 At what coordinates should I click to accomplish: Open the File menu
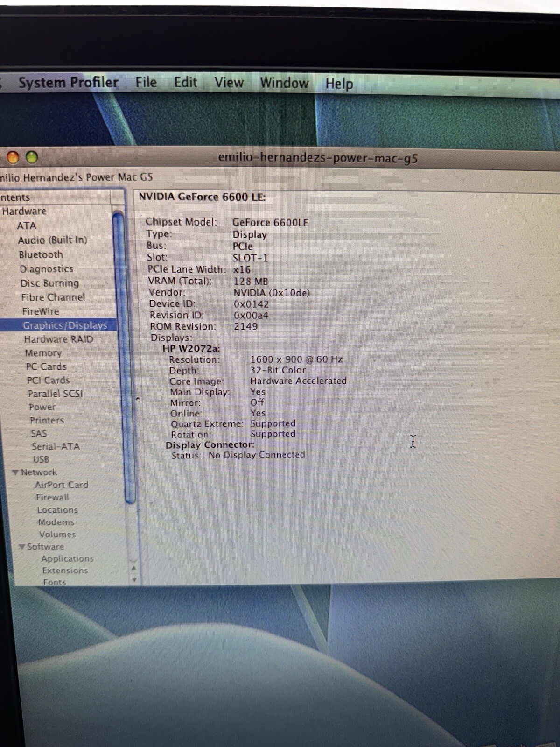tap(146, 83)
